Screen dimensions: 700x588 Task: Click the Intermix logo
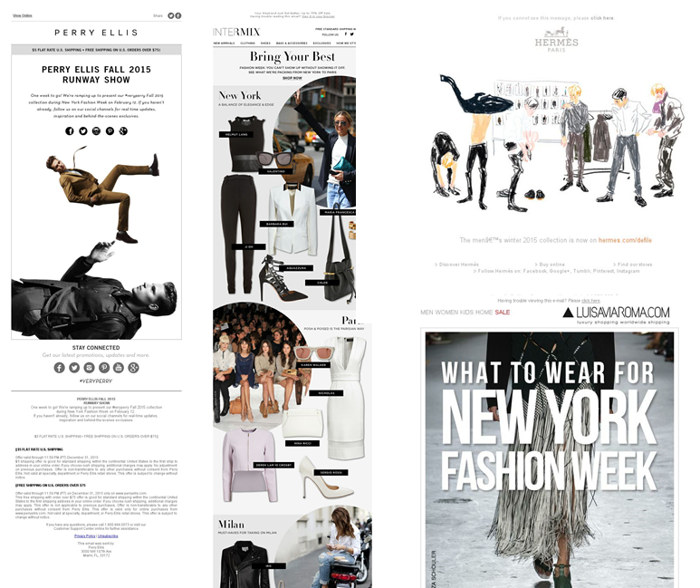236,32
